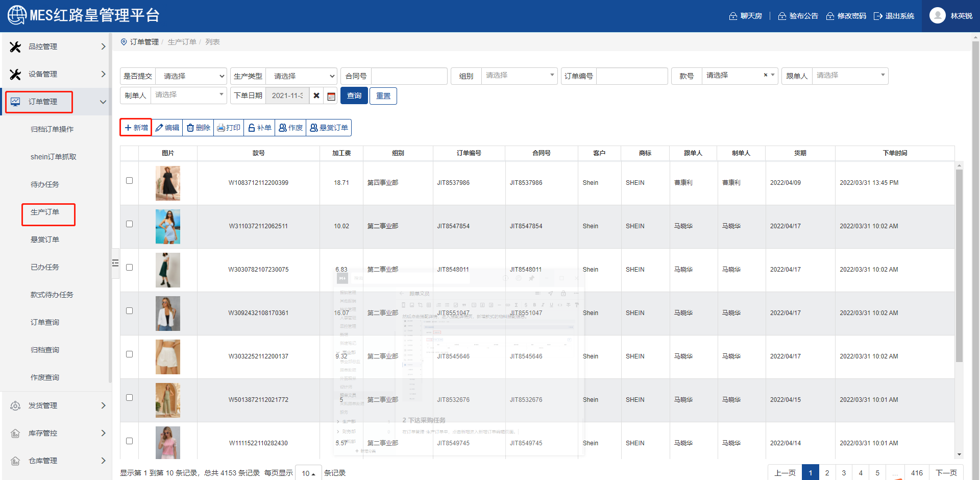980x480 pixels.
Task: Click the 合同号 input field
Action: point(409,76)
